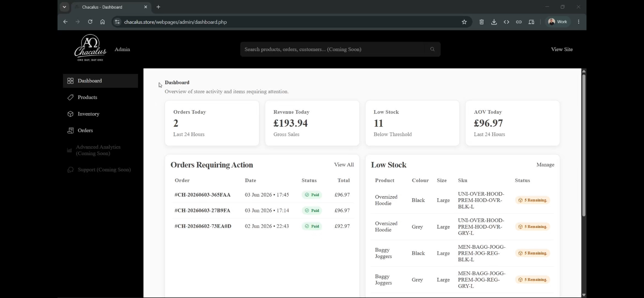This screenshot has width=644, height=298.
Task: Click Manage in the Low Stock panel
Action: tap(545, 164)
